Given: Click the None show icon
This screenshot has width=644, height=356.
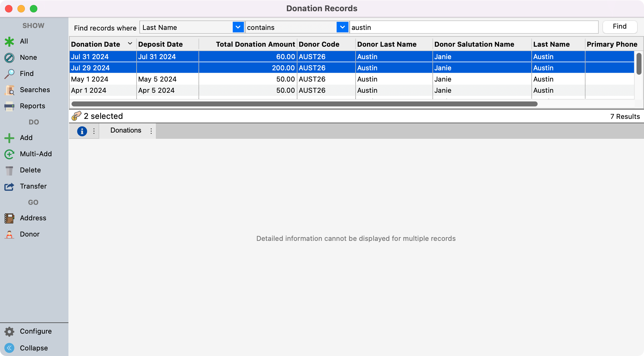Looking at the screenshot, I should 9,58.
